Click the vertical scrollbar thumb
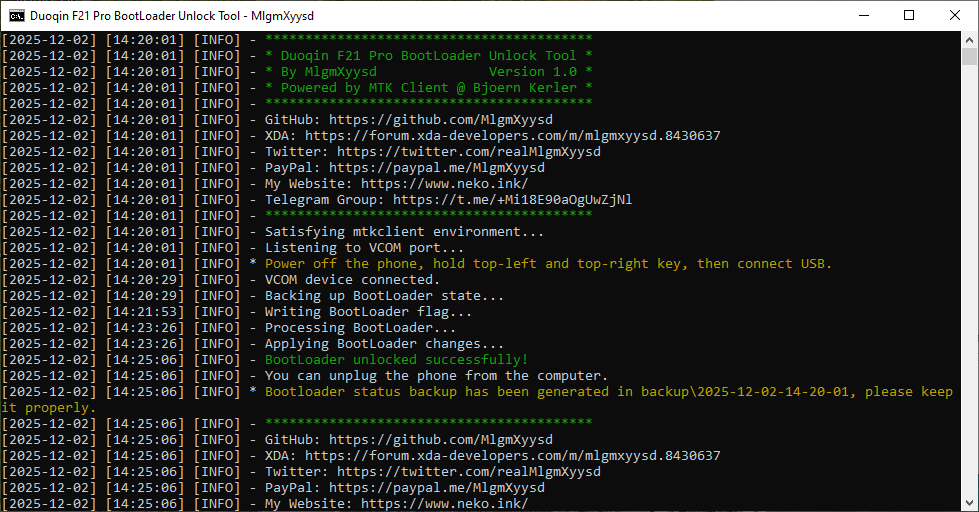 coord(969,56)
